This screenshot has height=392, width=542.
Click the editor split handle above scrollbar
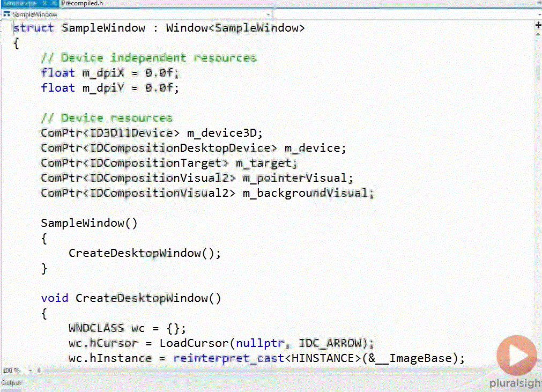point(538,25)
